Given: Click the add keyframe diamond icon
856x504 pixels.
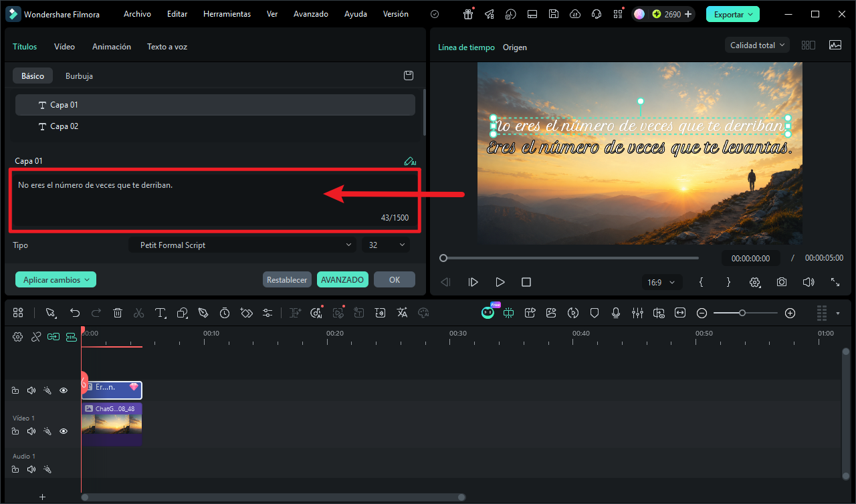Looking at the screenshot, I should [x=246, y=313].
